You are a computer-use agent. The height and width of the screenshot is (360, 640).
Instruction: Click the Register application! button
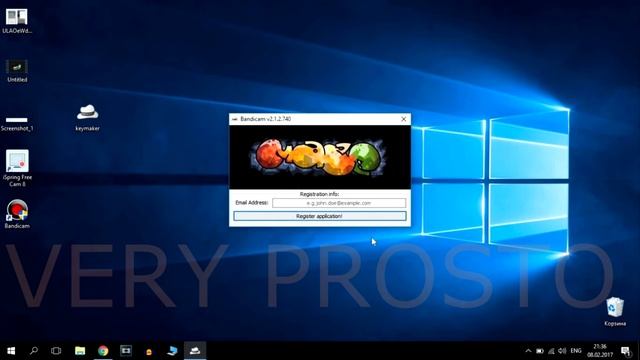click(320, 216)
